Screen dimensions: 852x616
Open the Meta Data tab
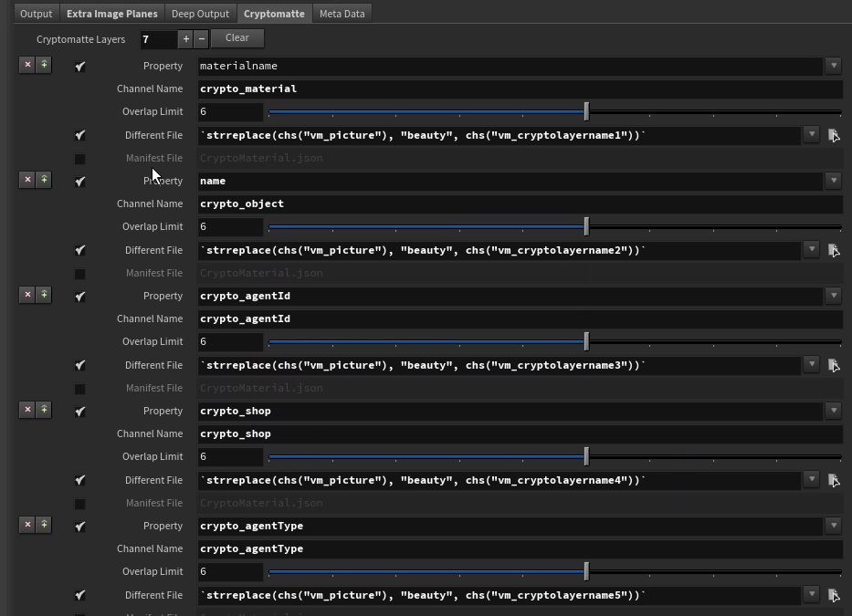pos(342,14)
